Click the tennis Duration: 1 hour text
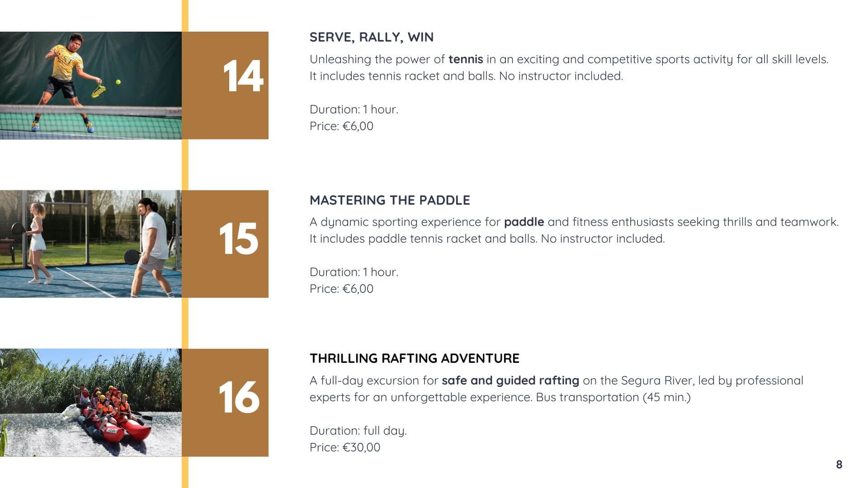This screenshot has height=488, width=868. click(354, 109)
